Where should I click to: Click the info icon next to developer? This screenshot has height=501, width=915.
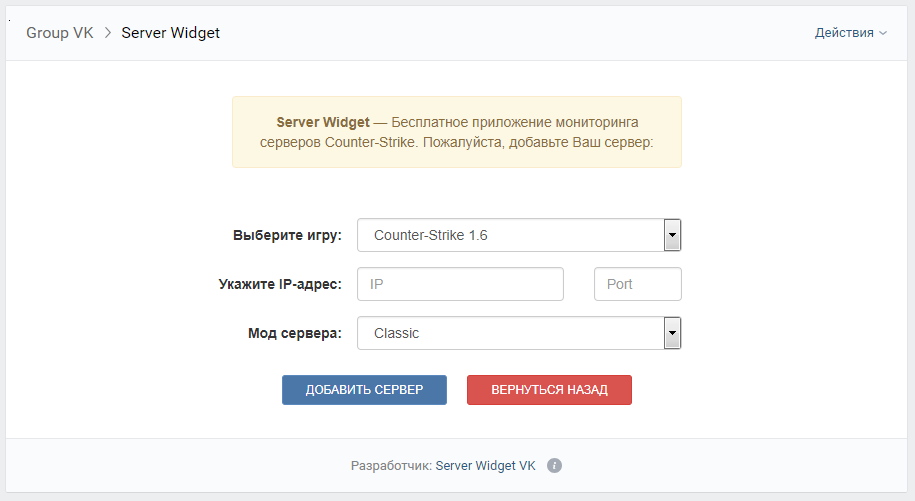coord(554,465)
